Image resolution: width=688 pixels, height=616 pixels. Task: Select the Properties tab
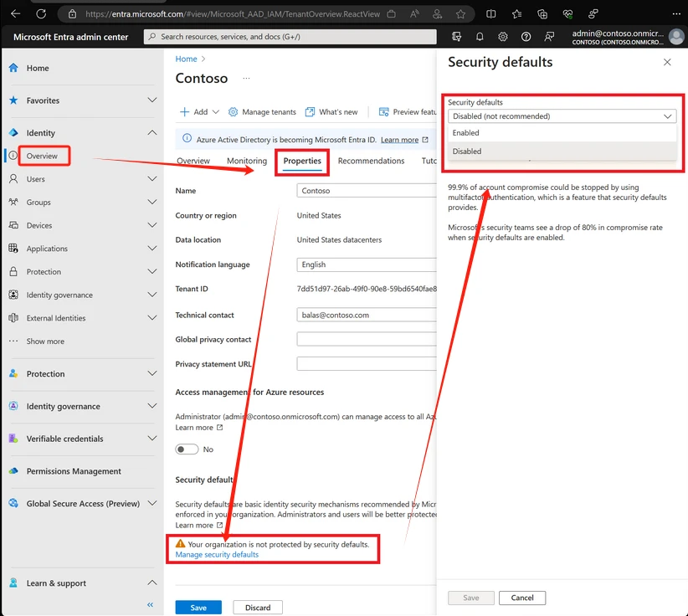pos(302,161)
